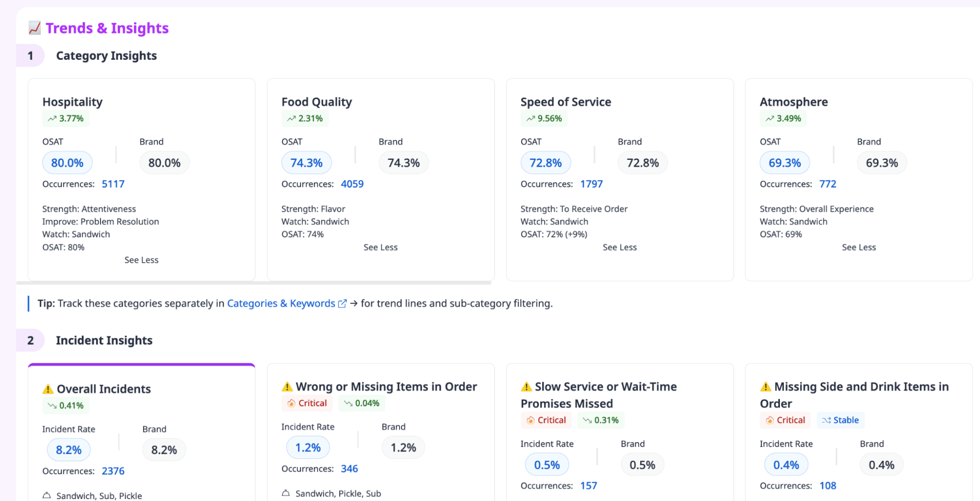
Task: Click the chart icon beside Trends & Insights heading
Action: [x=34, y=28]
